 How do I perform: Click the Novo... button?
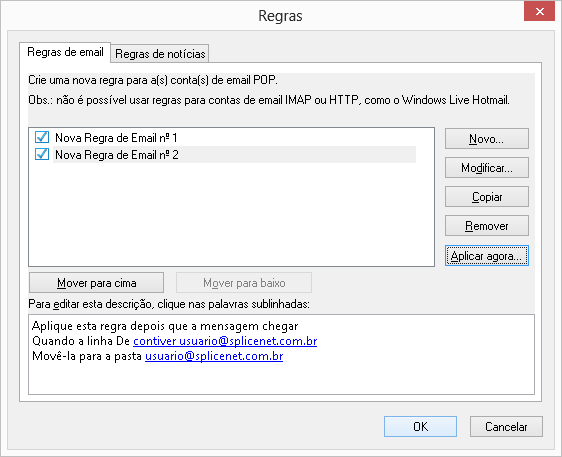486,139
